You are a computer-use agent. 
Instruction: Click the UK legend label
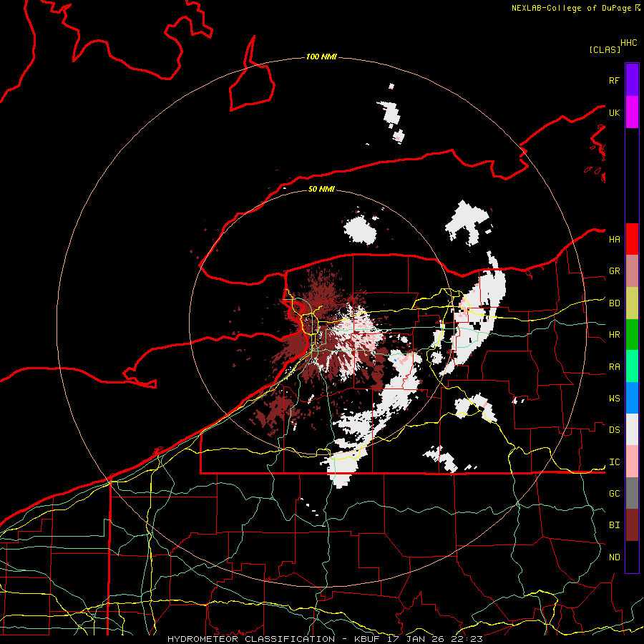614,112
